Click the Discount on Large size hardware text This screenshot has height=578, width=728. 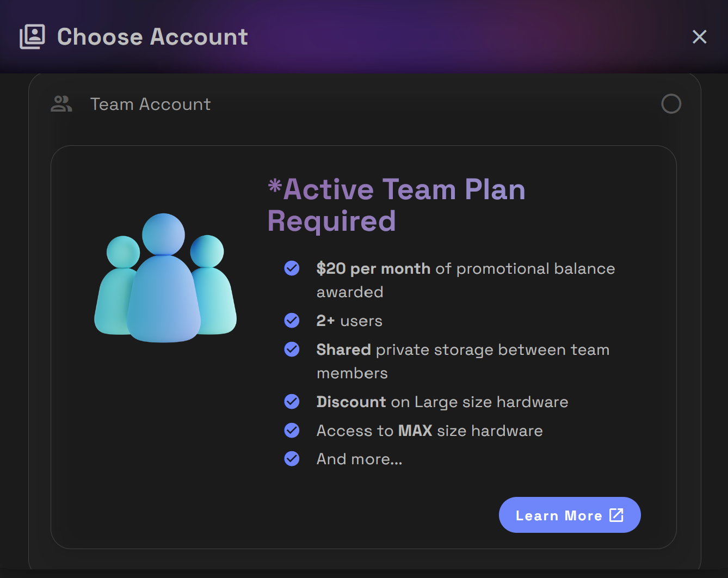coord(442,402)
